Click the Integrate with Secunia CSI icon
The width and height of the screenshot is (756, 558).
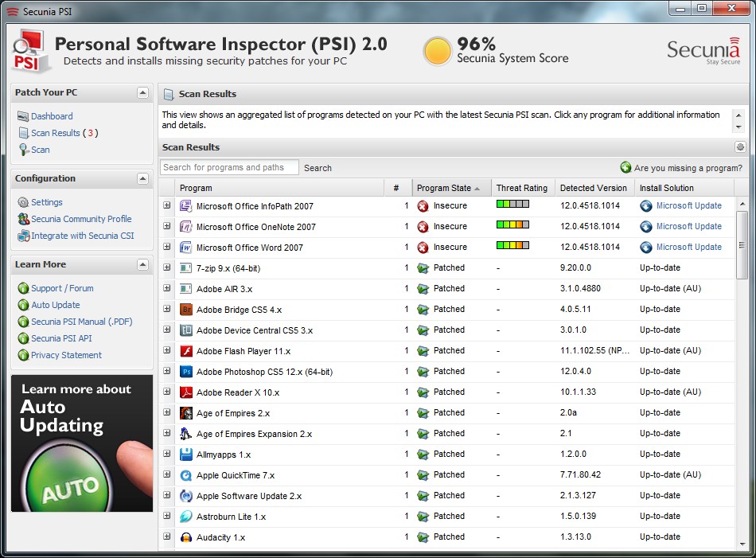[x=23, y=236]
